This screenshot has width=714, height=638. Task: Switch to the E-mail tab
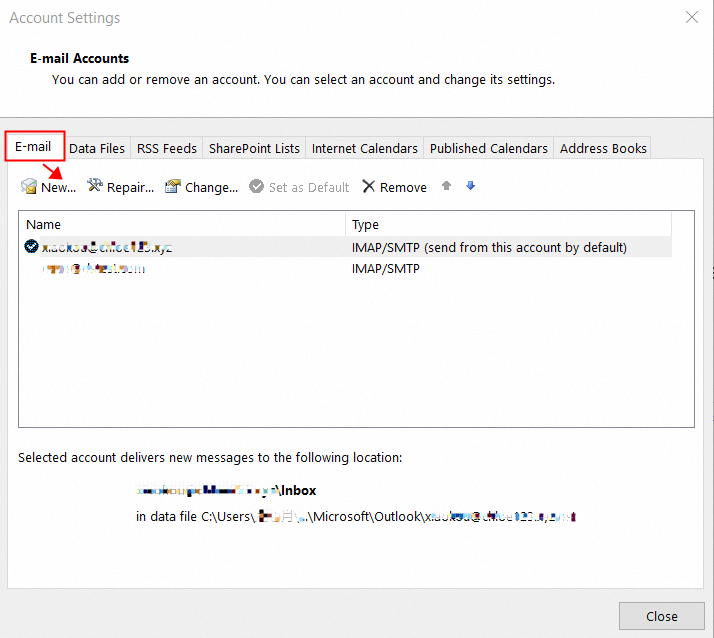(33, 147)
